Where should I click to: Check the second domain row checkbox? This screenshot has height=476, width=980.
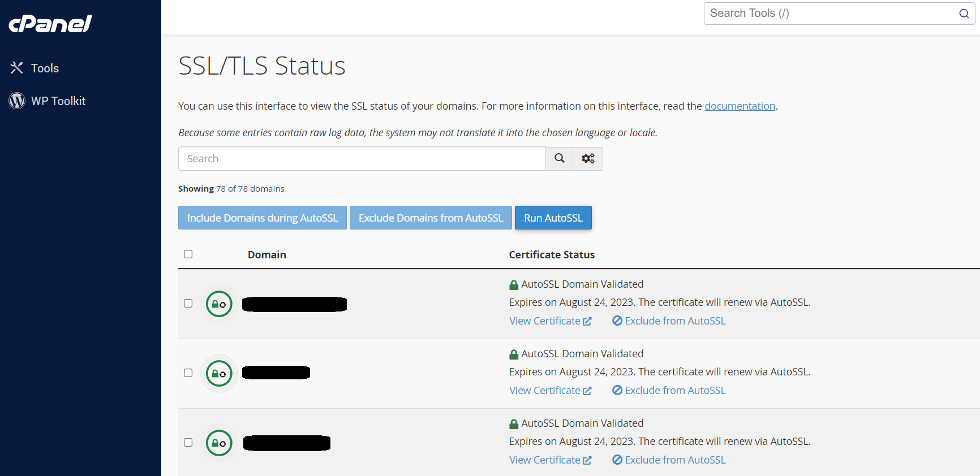pos(188,373)
